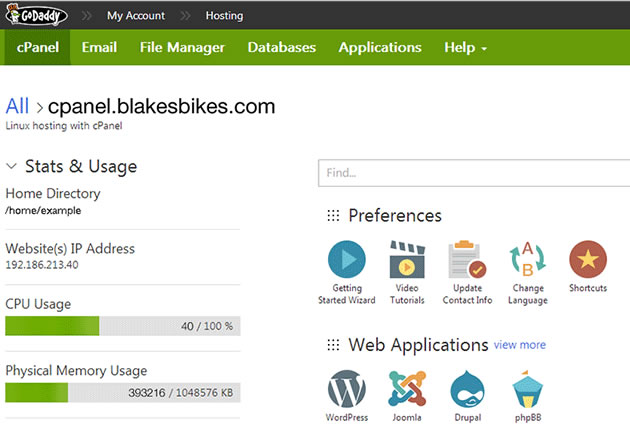Select the cPanel tab
The width and height of the screenshot is (630, 424).
(38, 47)
